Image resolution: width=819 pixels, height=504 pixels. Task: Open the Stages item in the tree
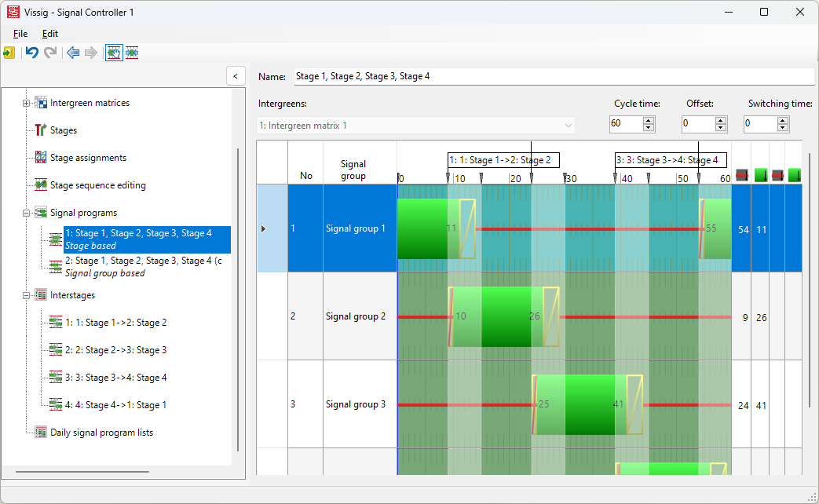64,130
